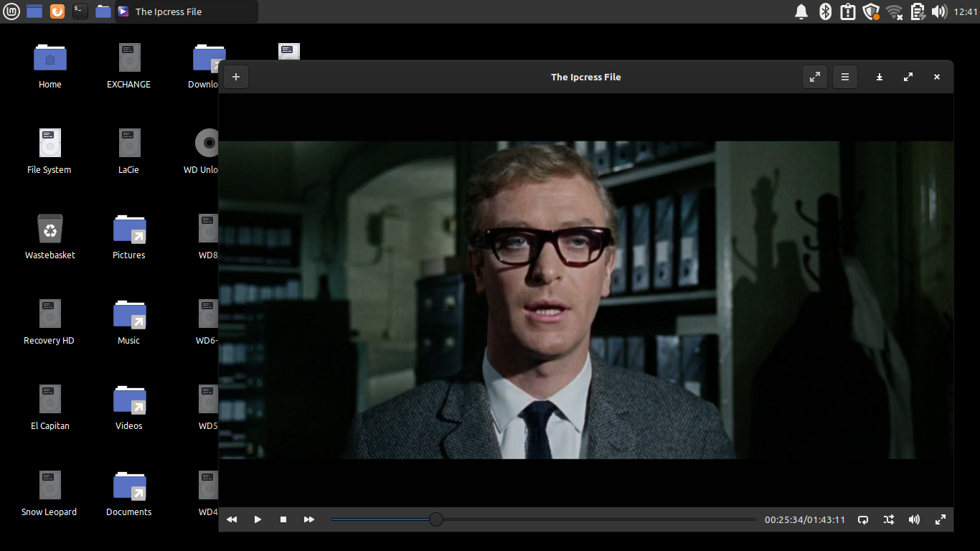980x551 pixels.
Task: Open the Linux Mint start menu
Action: coord(11,11)
